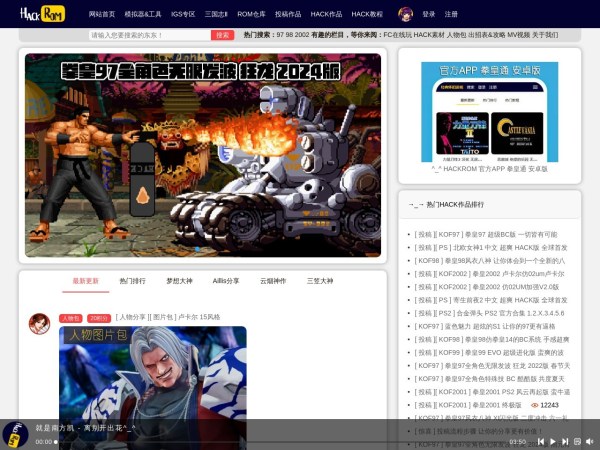
Task: Click the 注册 register link
Action: 451,15
